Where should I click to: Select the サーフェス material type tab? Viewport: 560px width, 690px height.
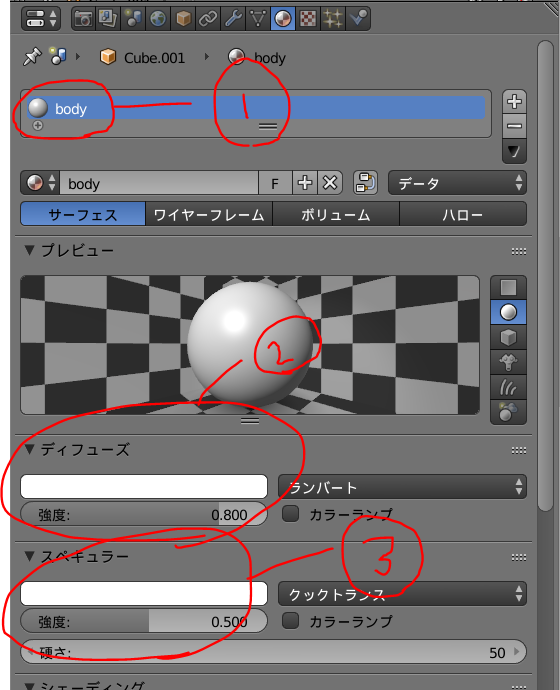point(83,214)
